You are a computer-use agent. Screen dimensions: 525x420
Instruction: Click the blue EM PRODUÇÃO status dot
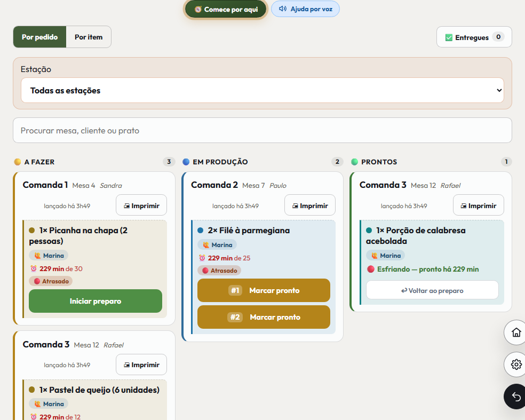[x=186, y=162]
